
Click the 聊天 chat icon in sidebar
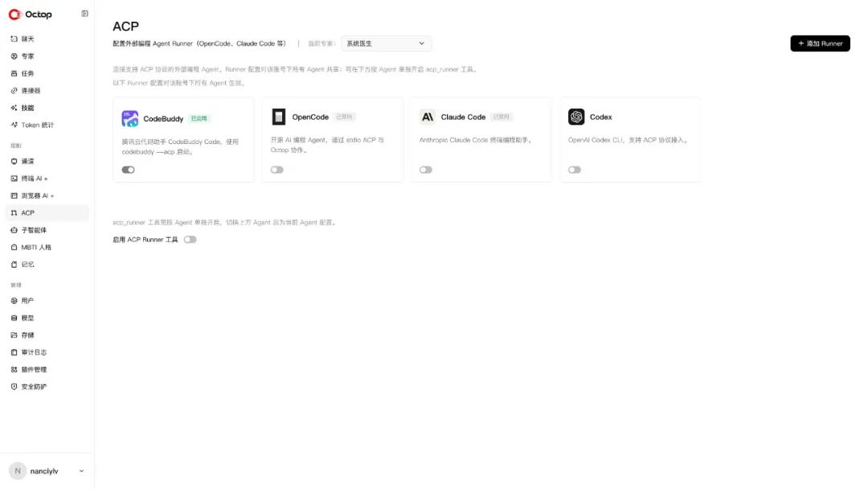pos(14,39)
